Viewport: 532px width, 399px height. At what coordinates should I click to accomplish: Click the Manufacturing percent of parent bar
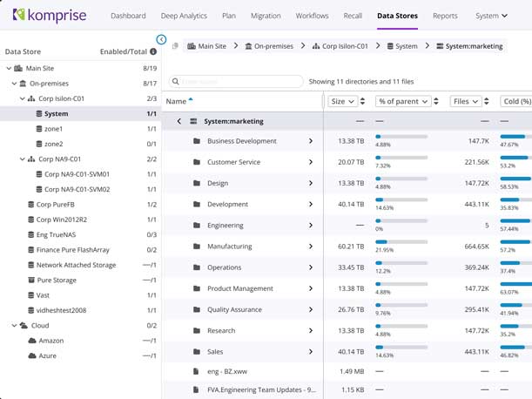401,240
